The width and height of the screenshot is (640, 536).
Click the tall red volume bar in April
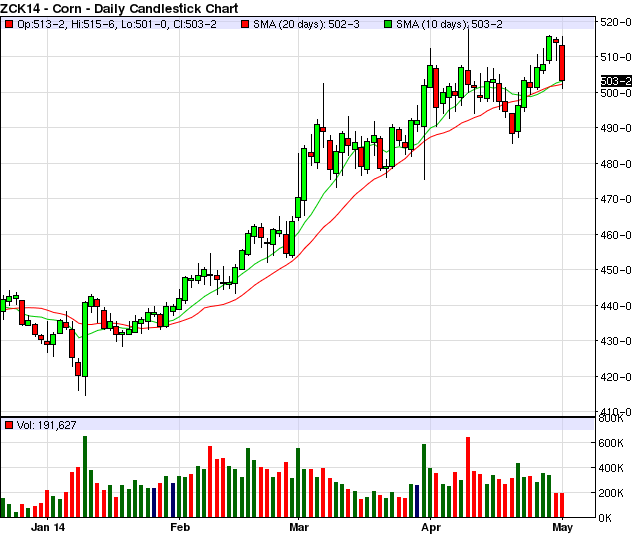pos(468,477)
